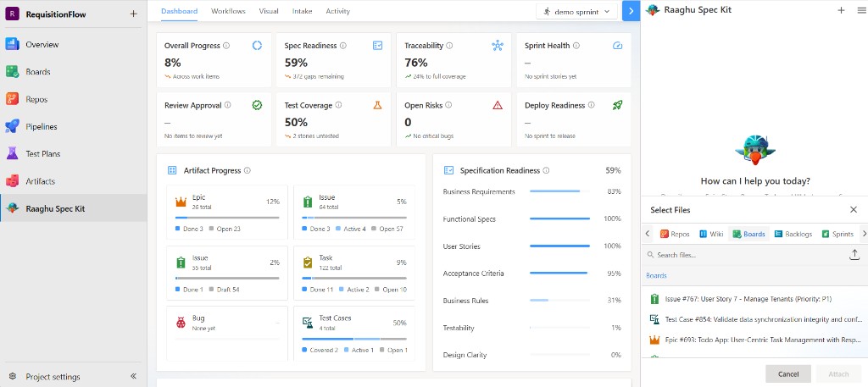Click the Test Coverage flask icon

click(x=377, y=105)
